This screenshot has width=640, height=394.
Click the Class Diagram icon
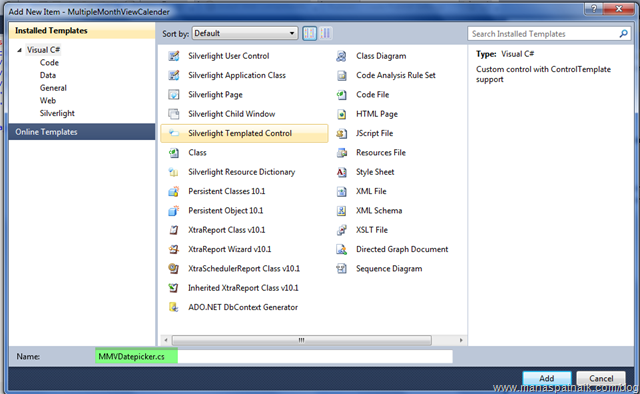point(342,56)
